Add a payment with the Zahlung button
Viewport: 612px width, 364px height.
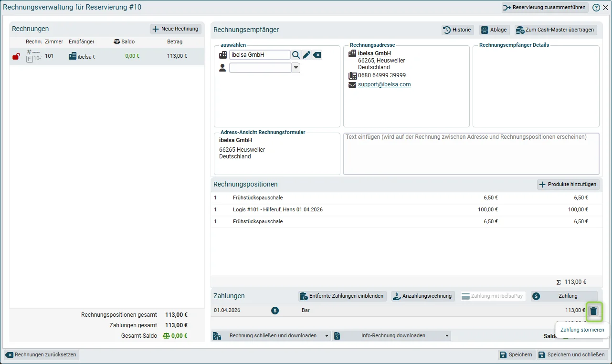tap(564, 296)
